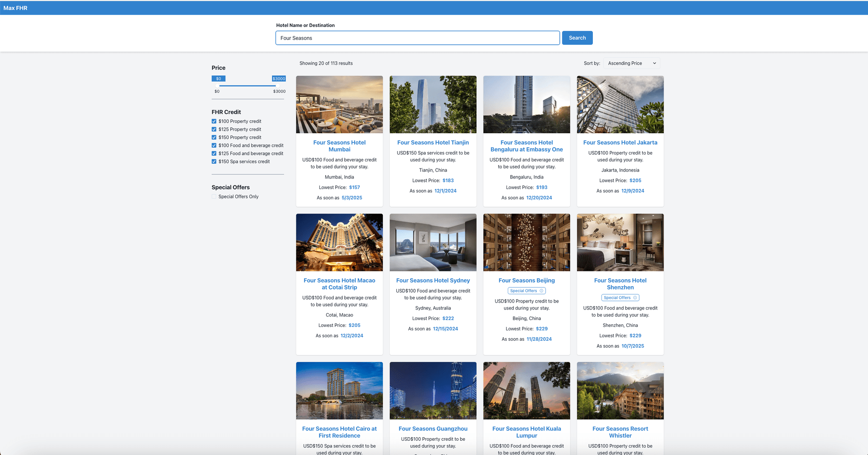The width and height of the screenshot is (868, 455).
Task: Toggle the $150 Property credit checkbox
Action: (214, 138)
